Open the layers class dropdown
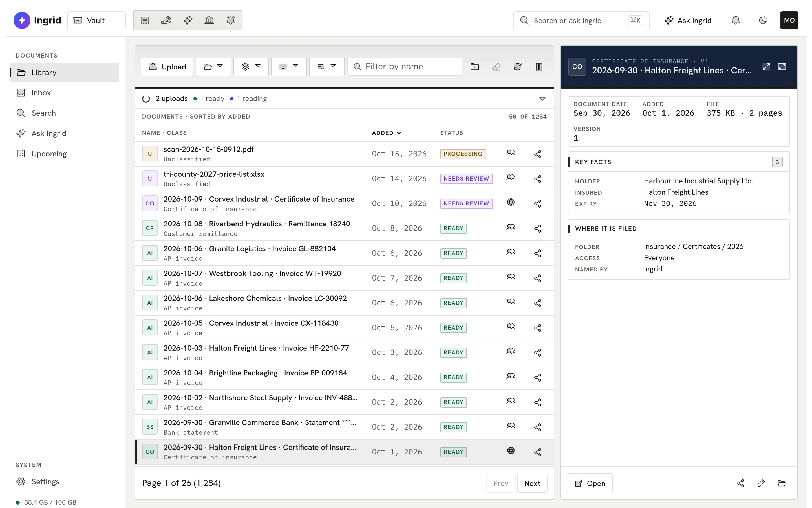Viewport: 812px width, 508px height. (251, 67)
